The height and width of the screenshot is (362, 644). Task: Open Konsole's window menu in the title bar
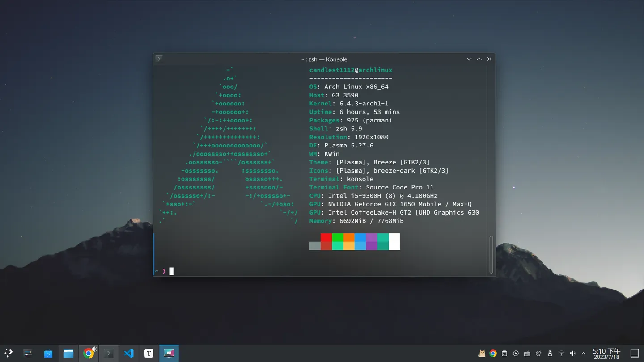click(x=159, y=59)
